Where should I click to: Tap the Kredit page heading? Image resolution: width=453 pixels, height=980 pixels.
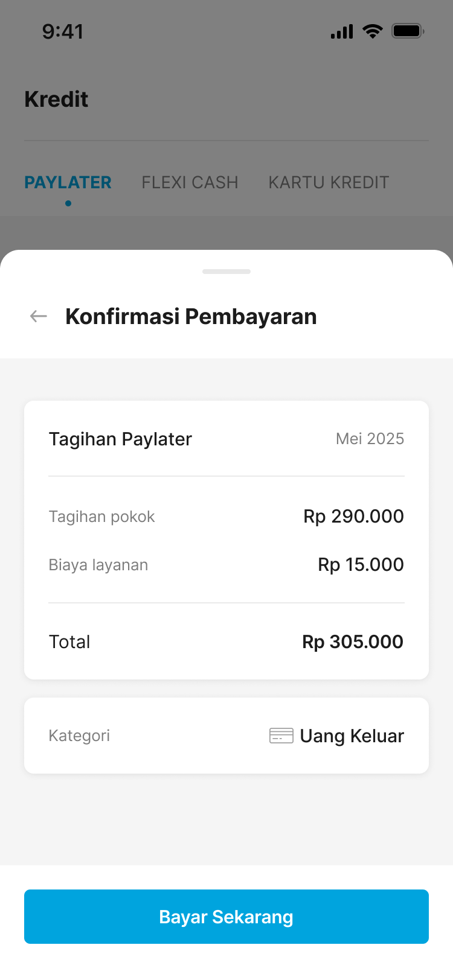pos(56,99)
